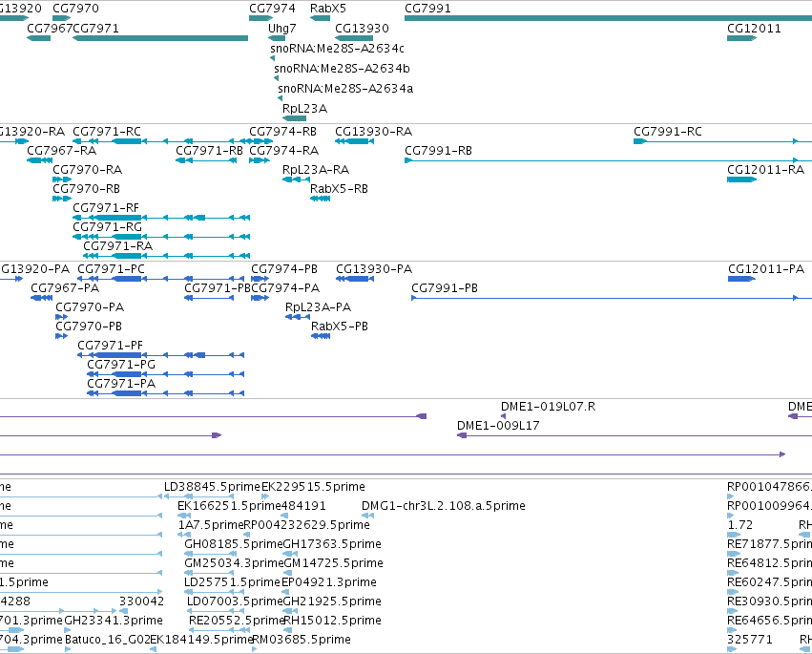Click EST DMG1-chr3L.2.108.a.5prime label

pyautogui.click(x=444, y=506)
